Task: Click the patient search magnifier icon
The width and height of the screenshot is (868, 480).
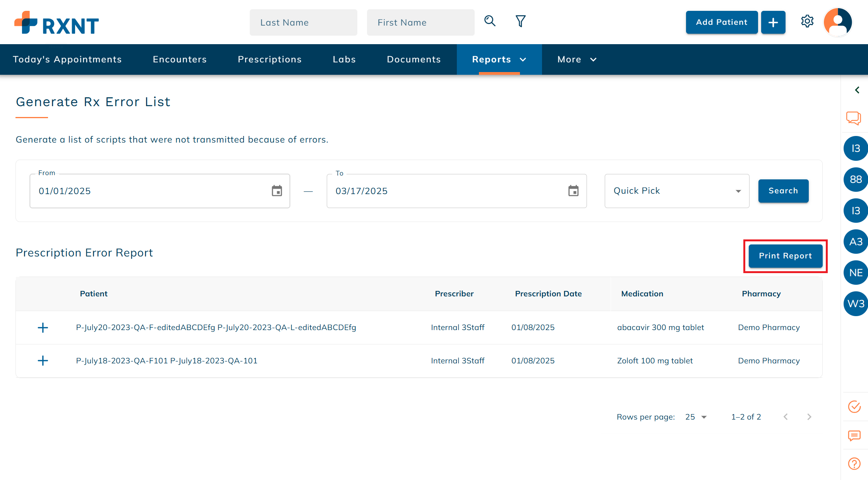Action: pos(490,21)
